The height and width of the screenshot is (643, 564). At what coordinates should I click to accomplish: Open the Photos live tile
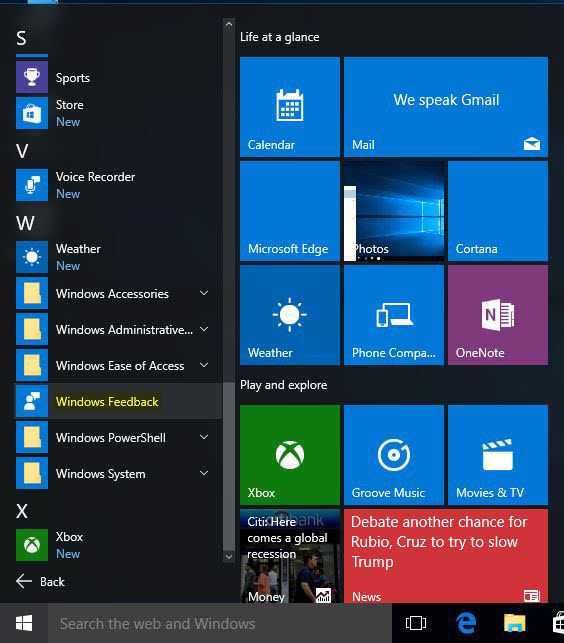pyautogui.click(x=394, y=211)
